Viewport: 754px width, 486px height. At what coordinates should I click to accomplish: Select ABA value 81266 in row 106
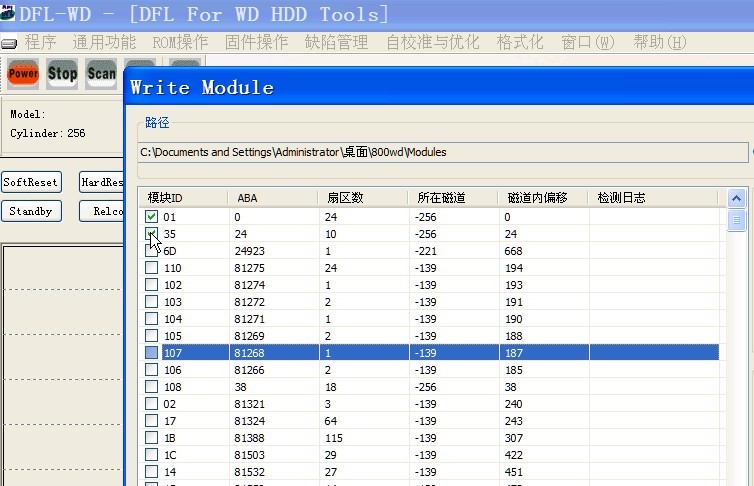tap(250, 370)
